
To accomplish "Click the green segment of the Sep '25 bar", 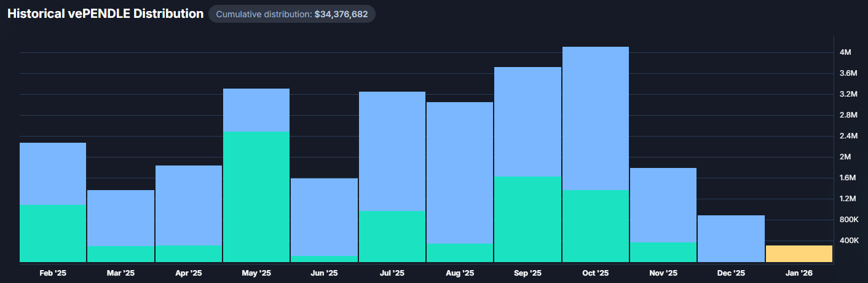I will [527, 219].
